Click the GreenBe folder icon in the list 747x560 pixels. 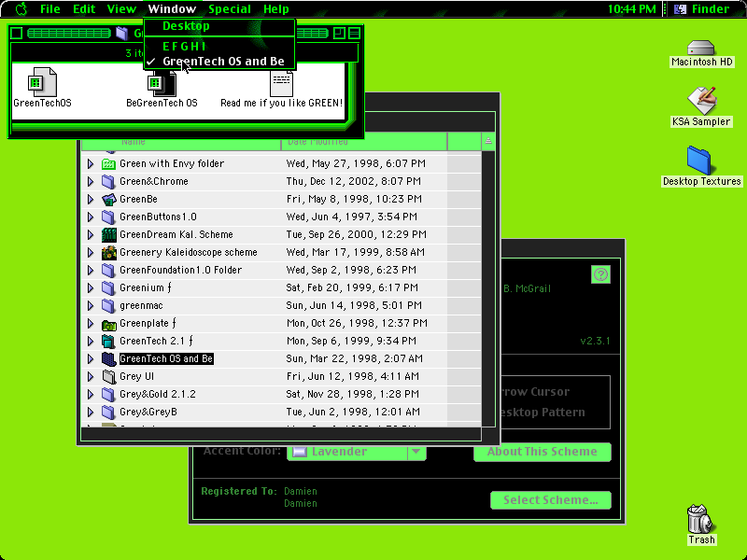[108, 199]
